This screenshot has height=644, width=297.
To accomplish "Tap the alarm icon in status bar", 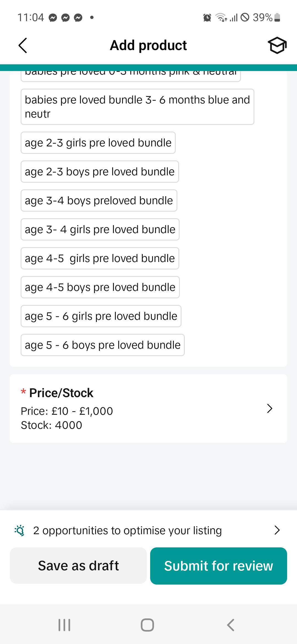I will (x=207, y=18).
